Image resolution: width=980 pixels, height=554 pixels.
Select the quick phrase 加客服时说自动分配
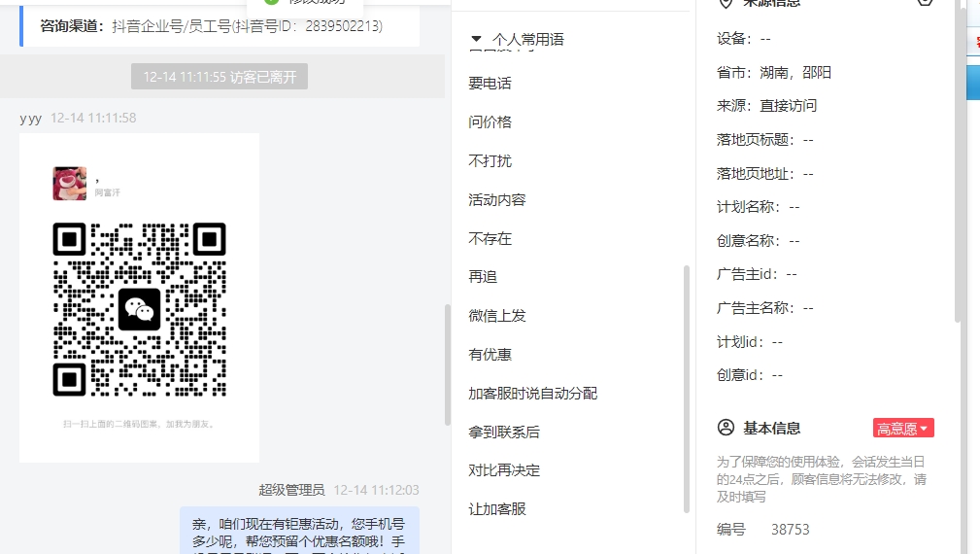[532, 394]
